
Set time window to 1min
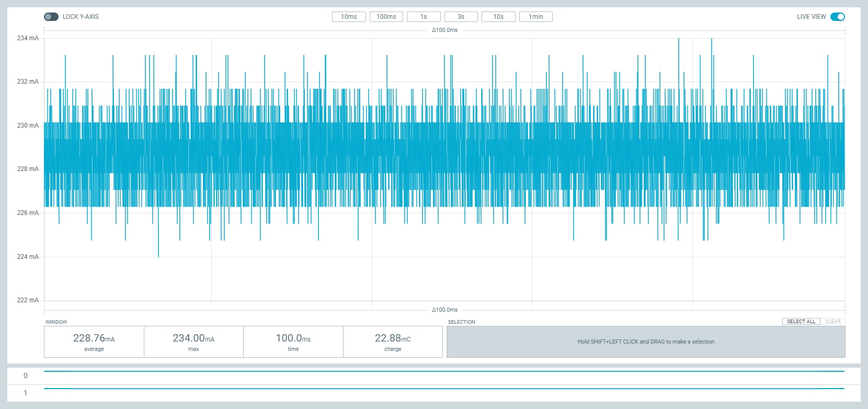[x=536, y=17]
